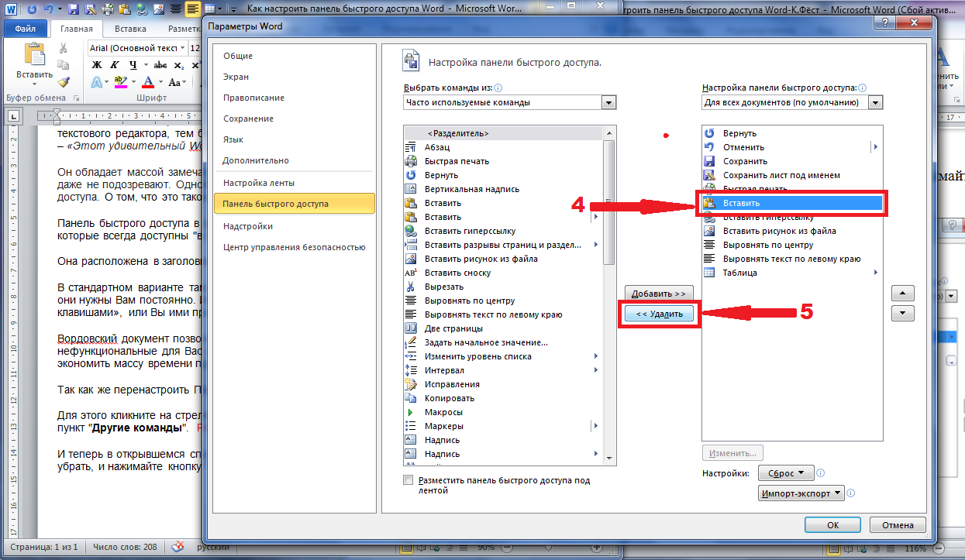Open the Импорт-экспорт dropdown button
Image resolution: width=965 pixels, height=560 pixels.
(x=801, y=493)
